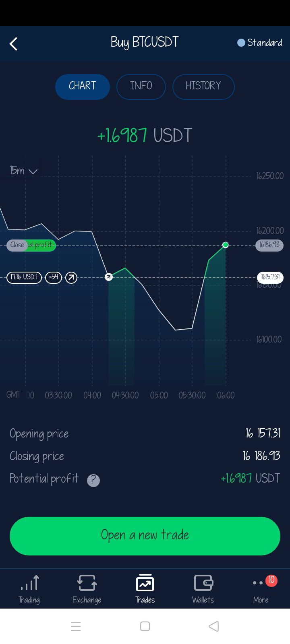
Task: Switch to the HISTORY tab
Action: pyautogui.click(x=203, y=87)
